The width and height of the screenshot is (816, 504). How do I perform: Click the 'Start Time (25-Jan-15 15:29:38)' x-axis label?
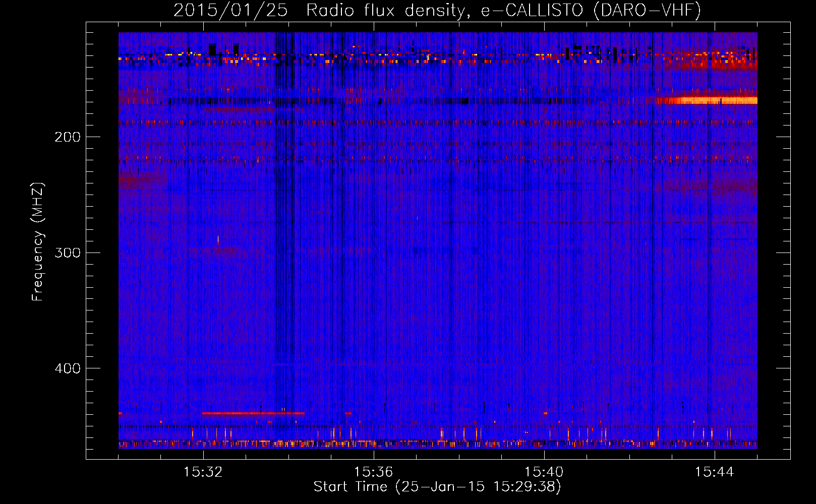[x=437, y=487]
